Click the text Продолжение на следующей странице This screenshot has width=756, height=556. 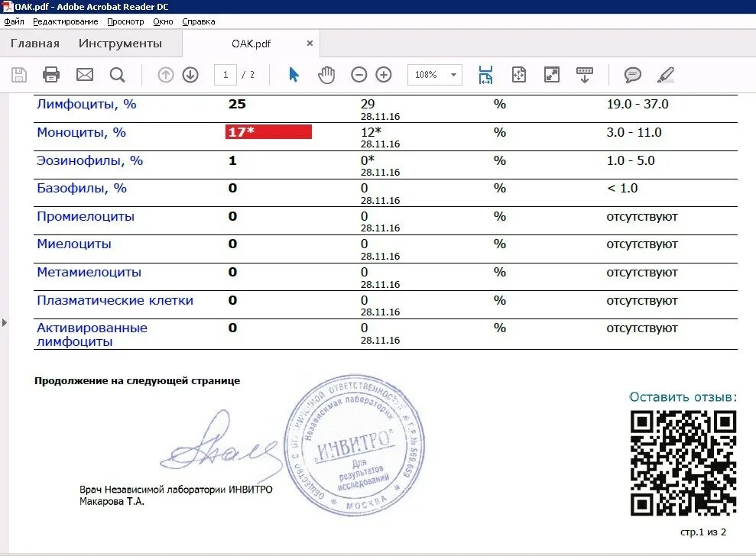(x=138, y=380)
